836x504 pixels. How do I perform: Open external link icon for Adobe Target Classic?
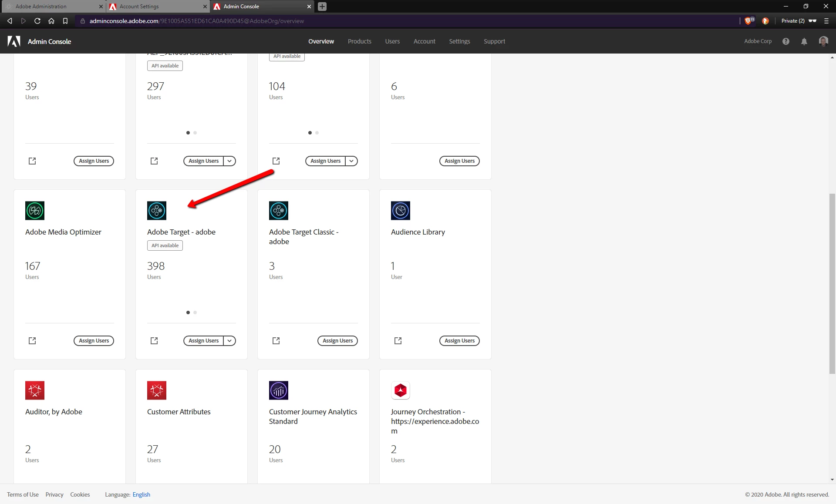click(x=276, y=341)
